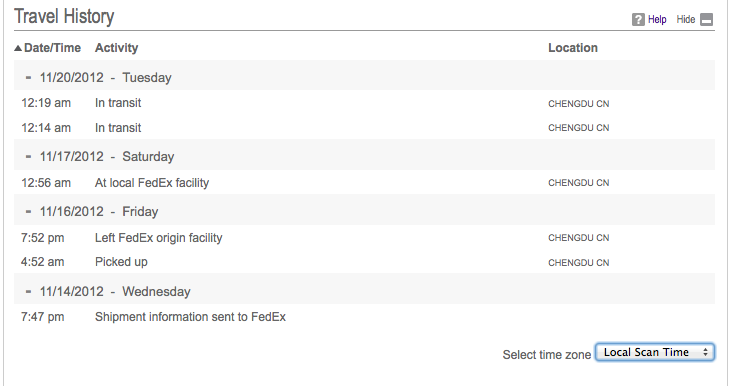The image size is (732, 386).
Task: Select the 12:14 am In transit row
Action: point(364,127)
